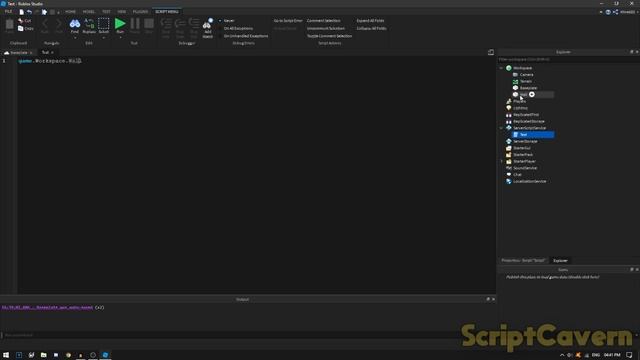Switch to the MODEL ribbon tab
This screenshot has height=360, width=640.
pos(89,12)
